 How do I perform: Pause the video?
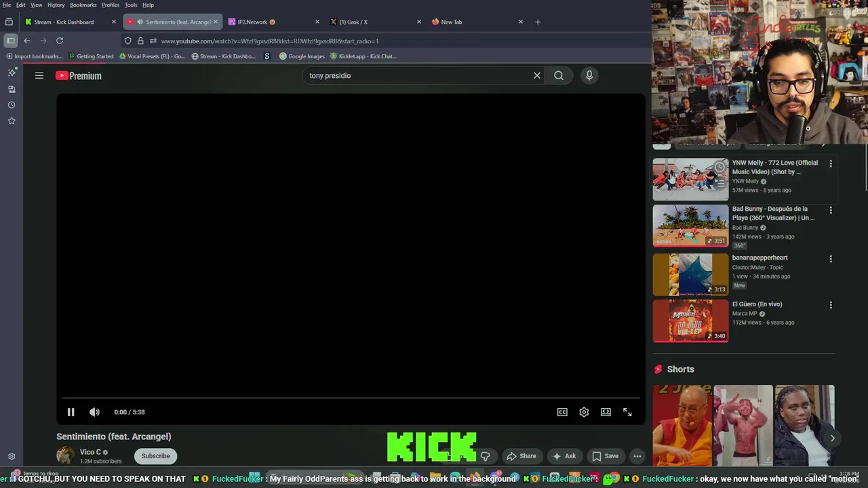(x=71, y=412)
